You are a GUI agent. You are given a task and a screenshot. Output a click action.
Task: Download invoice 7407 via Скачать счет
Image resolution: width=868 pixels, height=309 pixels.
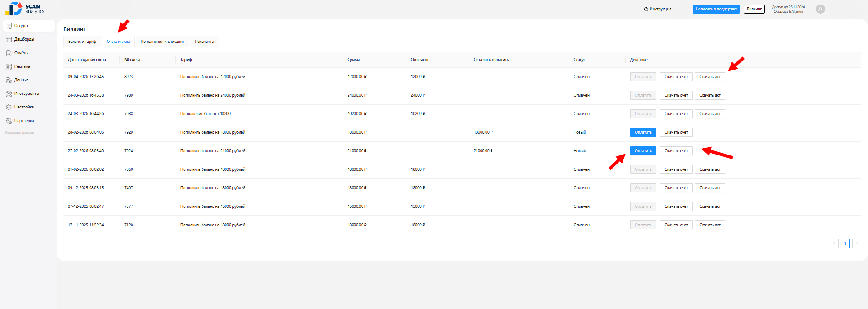676,188
